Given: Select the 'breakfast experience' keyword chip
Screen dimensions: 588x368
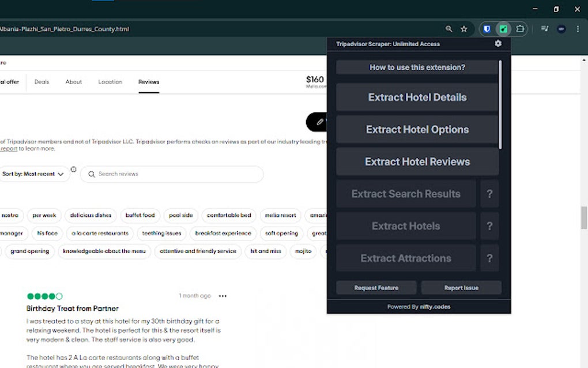Looking at the screenshot, I should (x=223, y=234).
